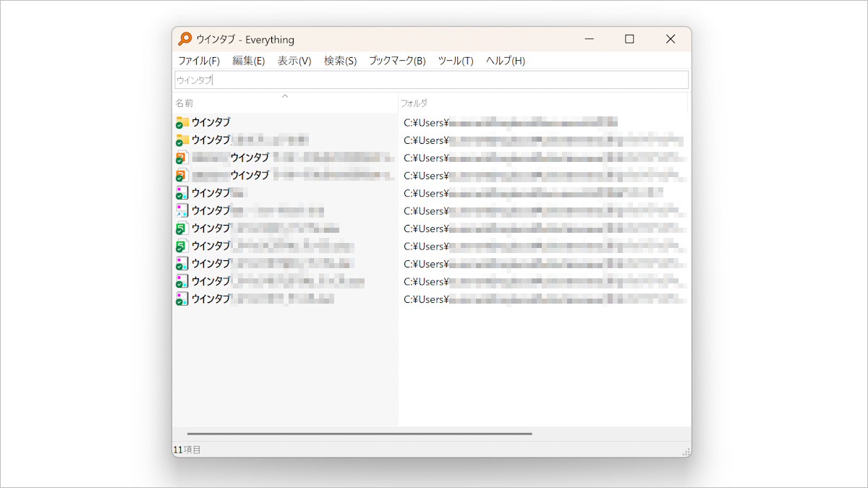This screenshot has height=488, width=868.
Task: Click the first orange document file icon
Action: (182, 158)
